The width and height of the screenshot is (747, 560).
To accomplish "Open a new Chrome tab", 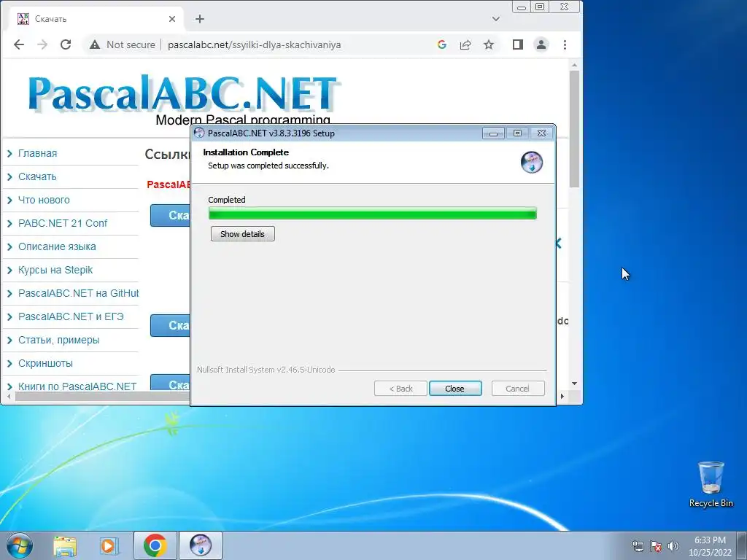I will 200,19.
